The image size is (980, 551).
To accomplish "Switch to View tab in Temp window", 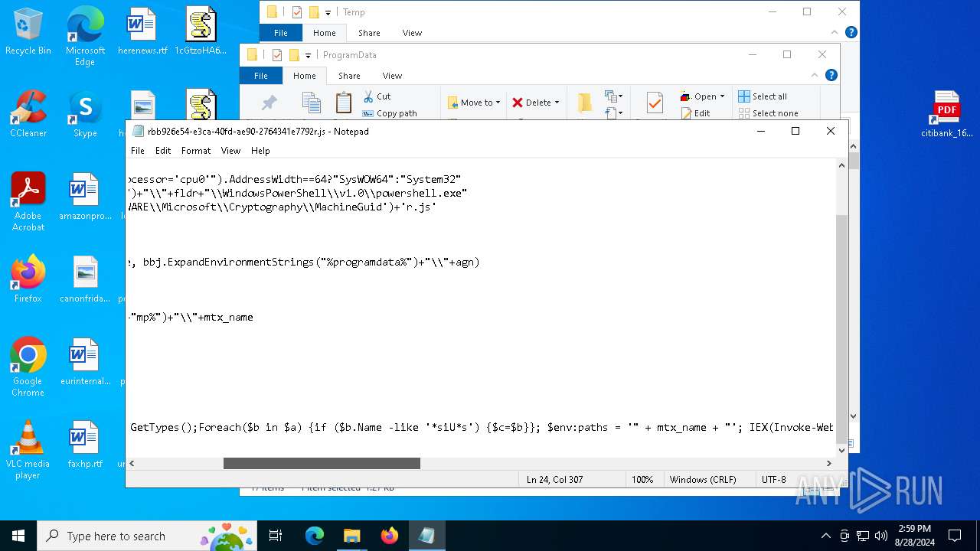I will [x=412, y=33].
